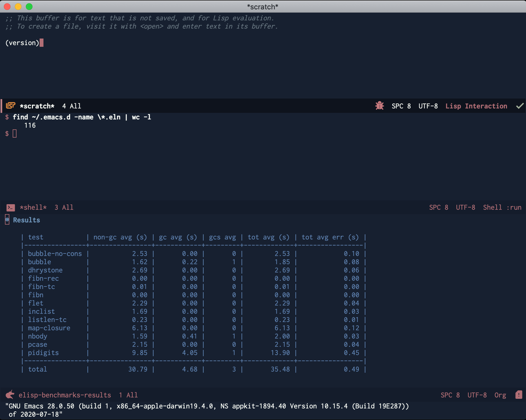
Task: Click the 30.79 total non-gc value
Action: (138, 370)
